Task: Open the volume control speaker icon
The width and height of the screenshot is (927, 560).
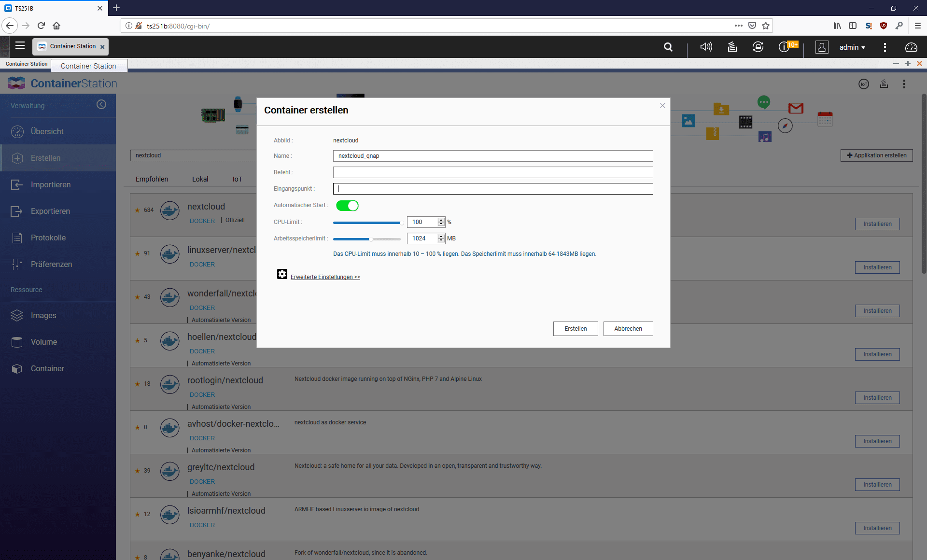Action: pos(706,47)
